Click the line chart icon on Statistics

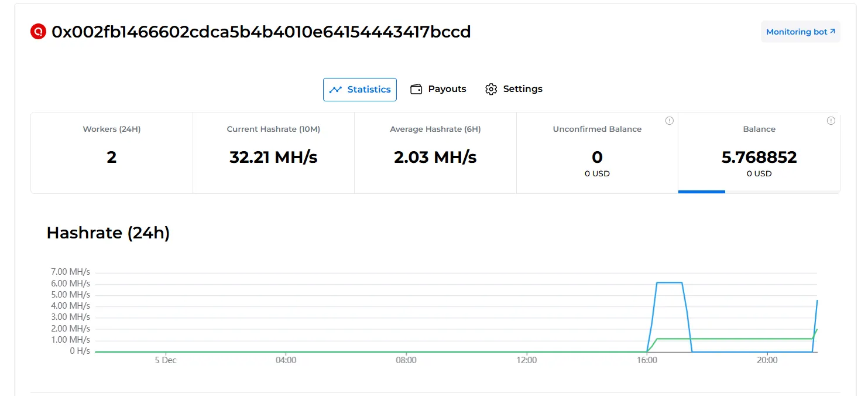click(x=335, y=90)
